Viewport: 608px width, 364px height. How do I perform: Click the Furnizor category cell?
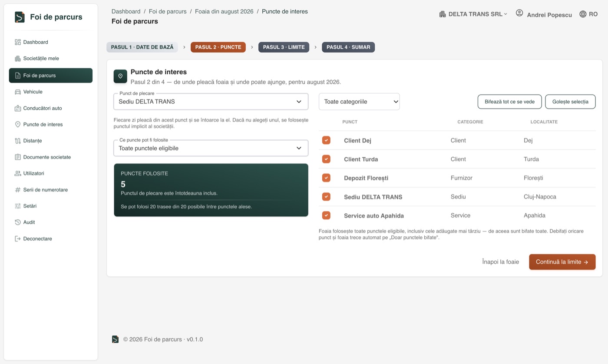pyautogui.click(x=462, y=178)
